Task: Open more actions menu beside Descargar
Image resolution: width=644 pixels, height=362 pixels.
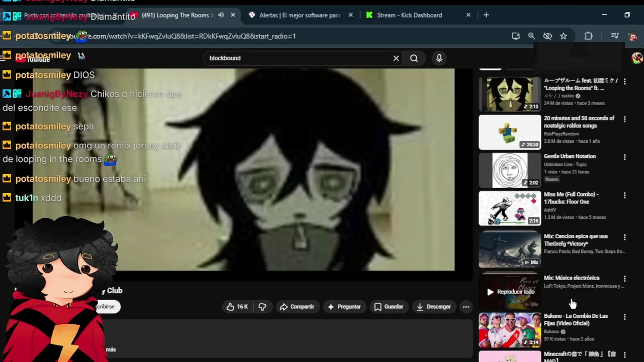Action: tap(466, 307)
